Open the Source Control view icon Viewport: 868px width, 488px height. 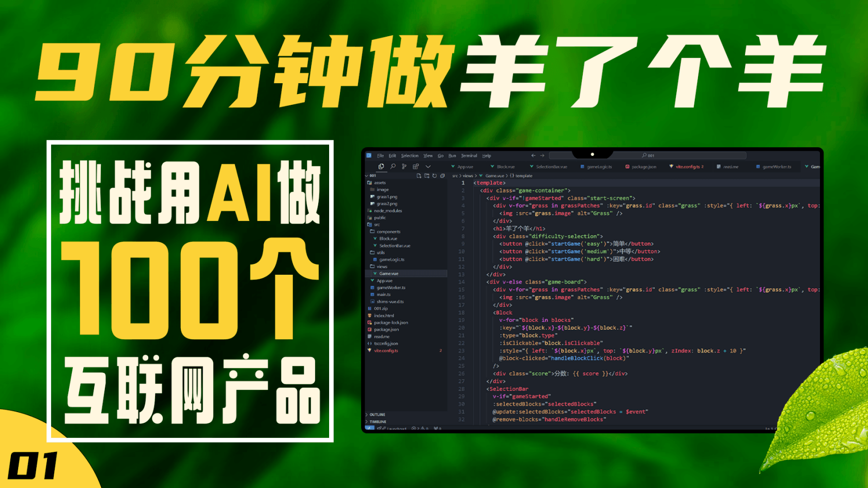404,166
